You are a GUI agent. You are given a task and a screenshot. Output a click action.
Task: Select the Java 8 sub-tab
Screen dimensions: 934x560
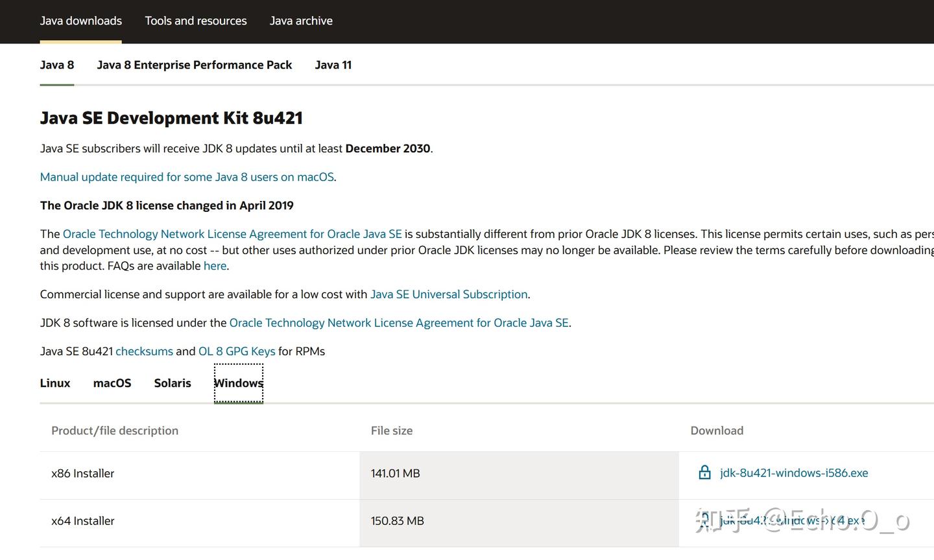57,65
